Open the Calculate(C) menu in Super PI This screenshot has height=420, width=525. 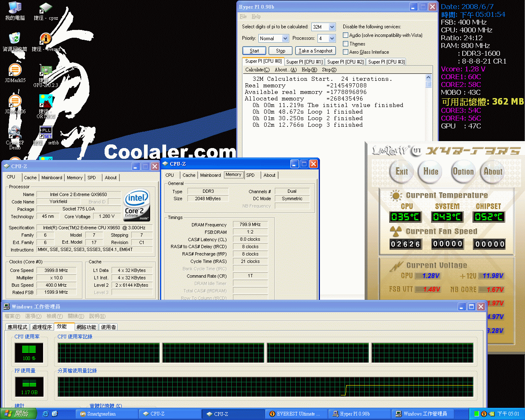point(258,70)
